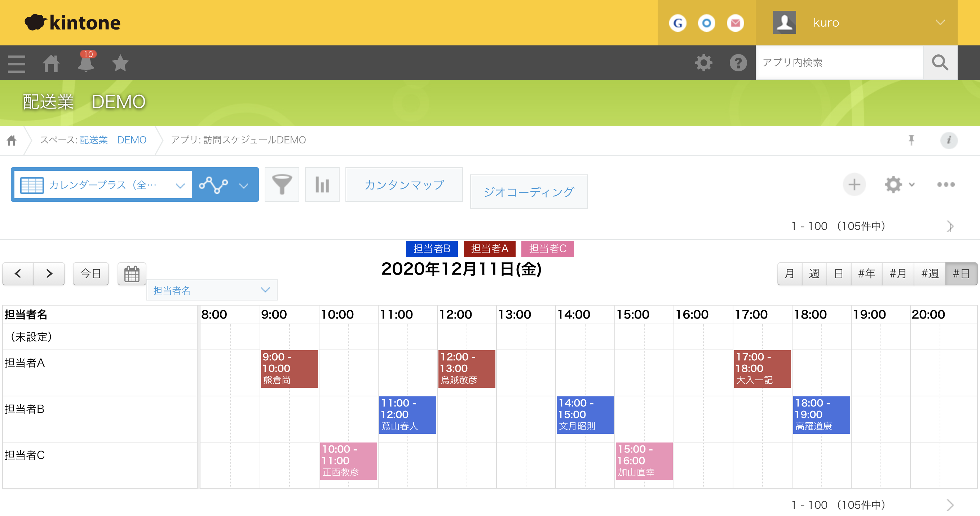Switch to 週 view tab
The height and width of the screenshot is (516, 980).
814,274
